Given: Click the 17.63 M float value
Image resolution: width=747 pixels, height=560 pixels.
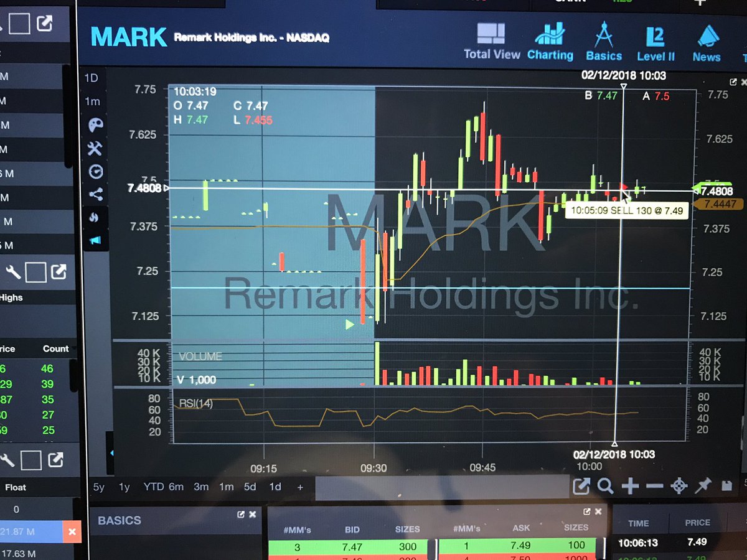Looking at the screenshot, I should click(18, 554).
